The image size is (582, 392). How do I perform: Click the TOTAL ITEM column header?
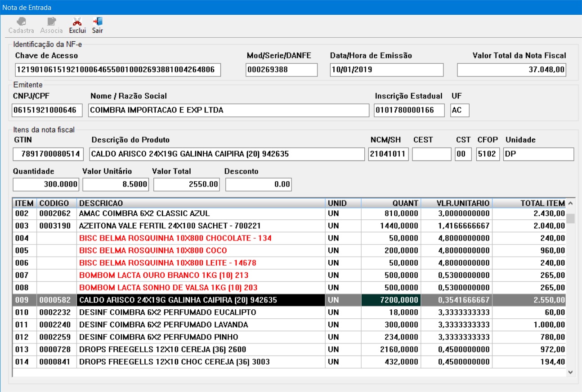click(x=529, y=203)
